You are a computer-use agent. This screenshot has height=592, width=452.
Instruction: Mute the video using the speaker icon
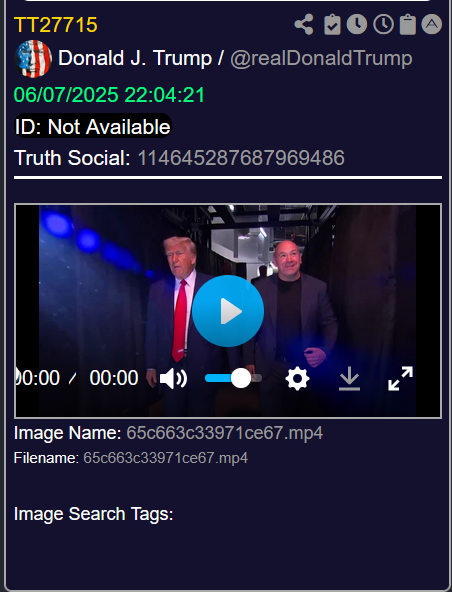click(x=173, y=378)
